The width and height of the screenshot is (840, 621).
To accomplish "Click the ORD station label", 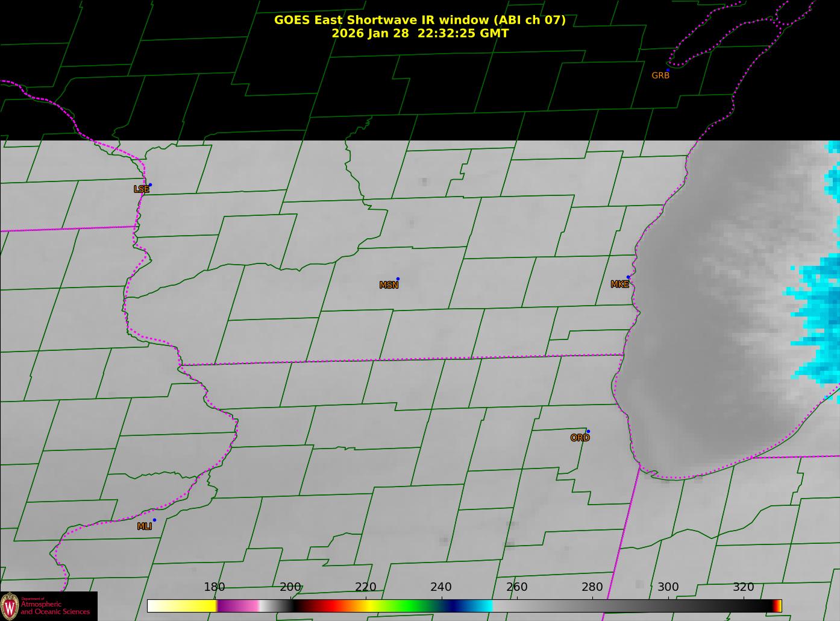I will pos(580,438).
